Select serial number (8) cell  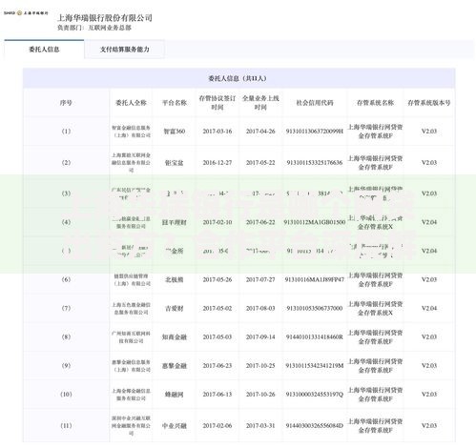tap(66, 336)
